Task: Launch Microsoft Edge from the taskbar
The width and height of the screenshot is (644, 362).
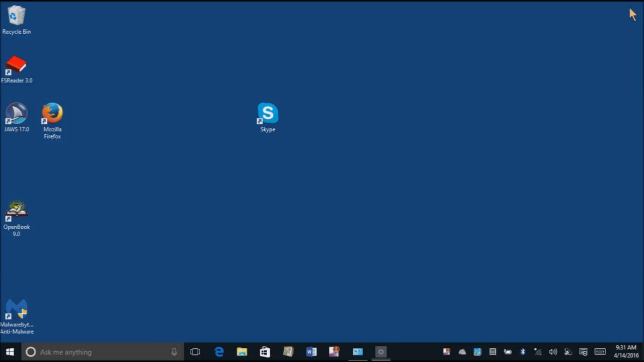Action: point(219,352)
